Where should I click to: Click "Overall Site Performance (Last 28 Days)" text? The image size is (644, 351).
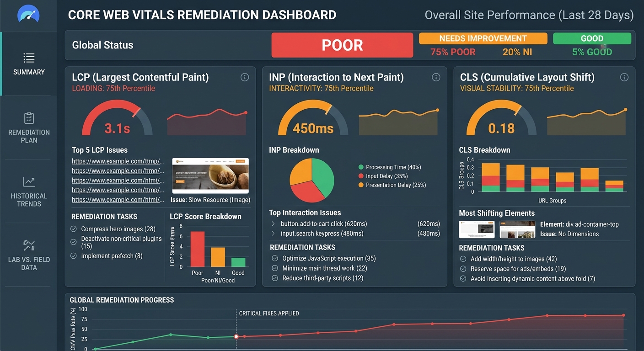pyautogui.click(x=529, y=15)
